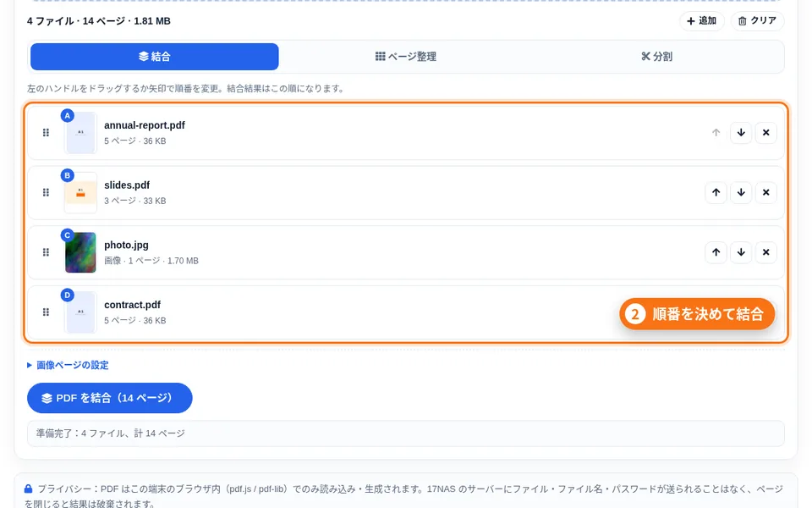Select the slides.pdf file name

click(x=127, y=185)
